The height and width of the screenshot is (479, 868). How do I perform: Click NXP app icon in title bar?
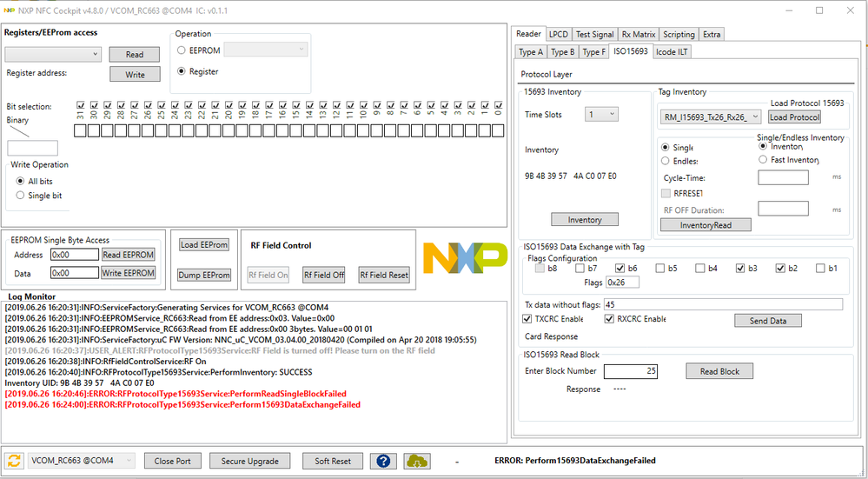(9, 10)
